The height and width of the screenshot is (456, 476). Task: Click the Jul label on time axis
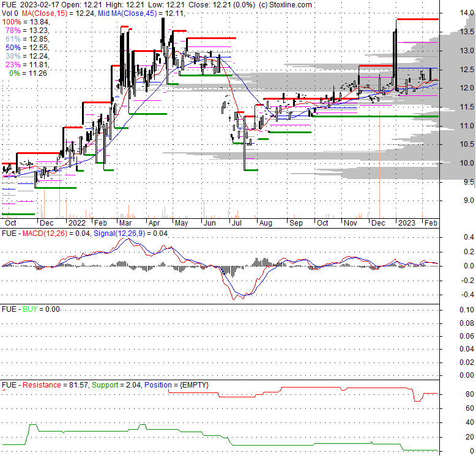coord(237,223)
